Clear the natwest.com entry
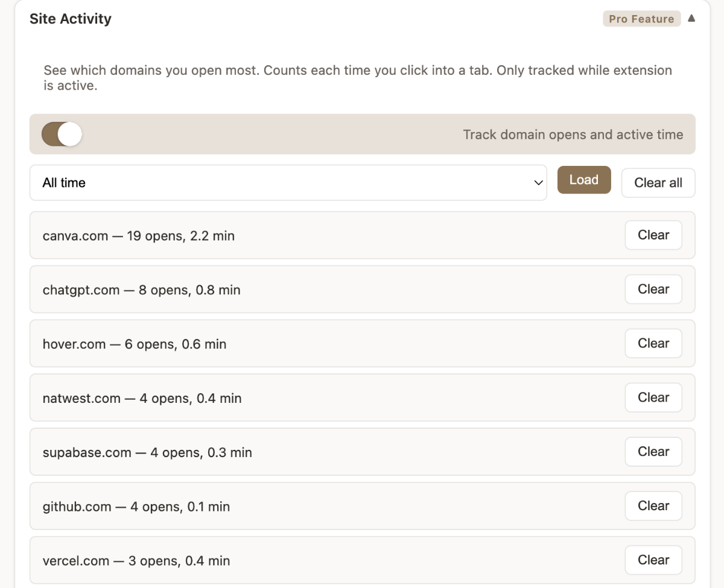724x588 pixels. (x=653, y=398)
